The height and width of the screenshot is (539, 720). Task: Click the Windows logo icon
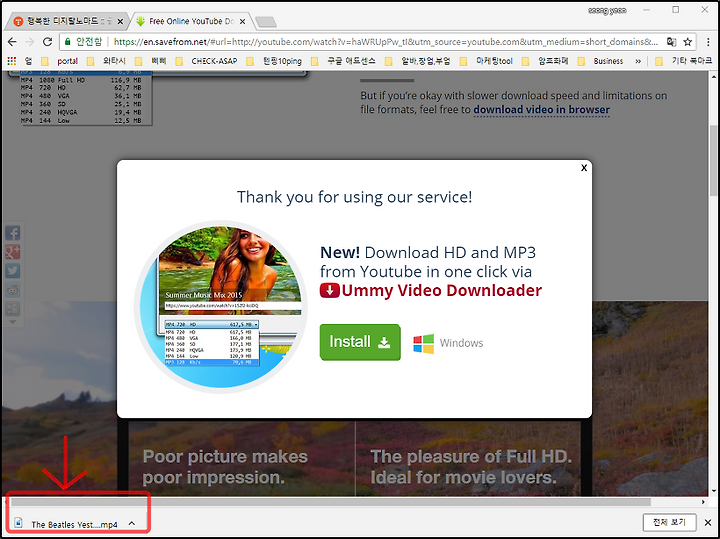click(x=423, y=343)
